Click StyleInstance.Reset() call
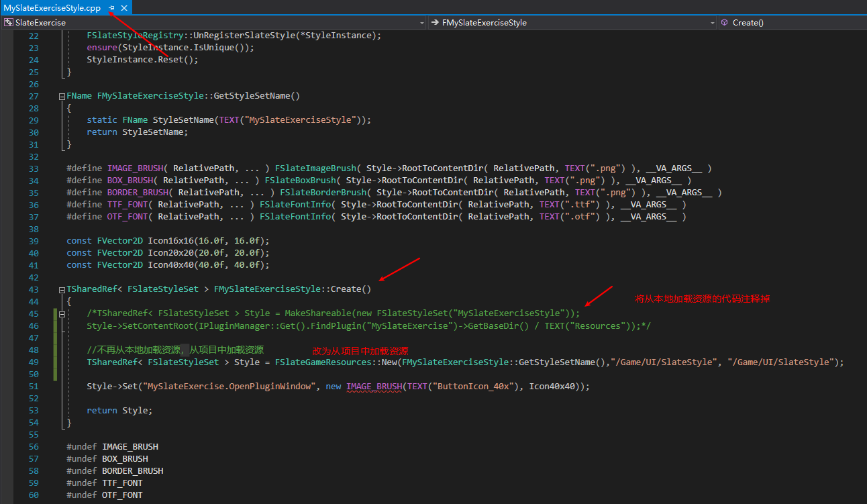This screenshot has height=504, width=867. [x=143, y=60]
